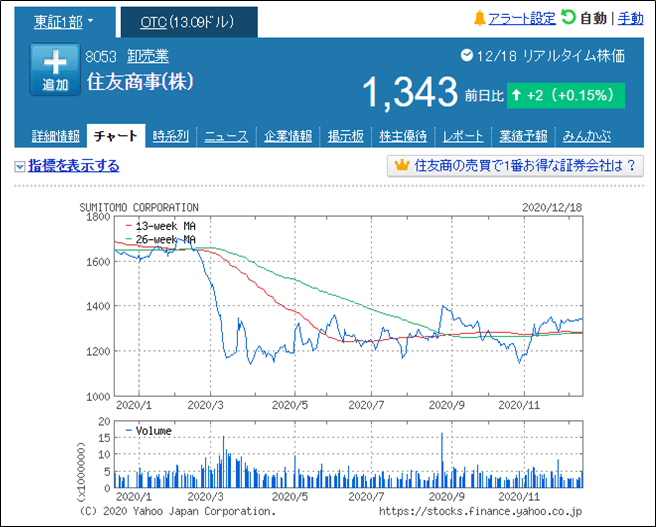
Task: Switch to the OTC (13.09ドル) tab
Action: (x=187, y=22)
